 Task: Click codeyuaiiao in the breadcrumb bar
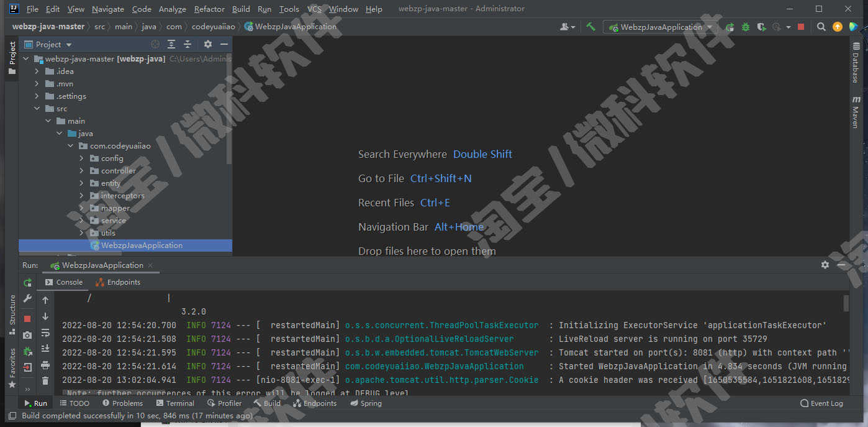(x=214, y=27)
